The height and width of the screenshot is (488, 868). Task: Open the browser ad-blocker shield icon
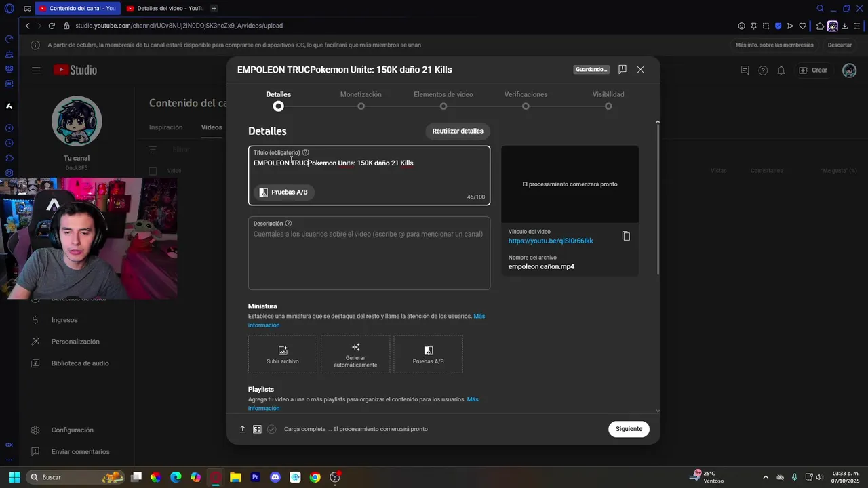click(x=778, y=26)
